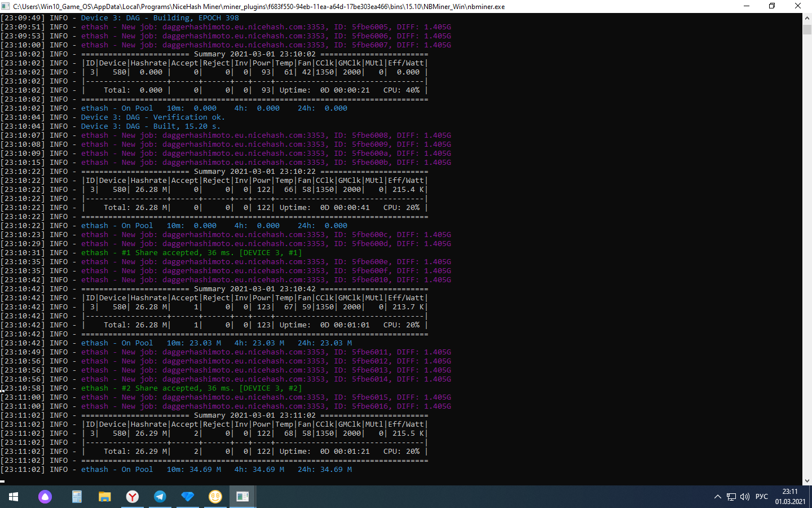Click the scrollbar up arrow

807,18
